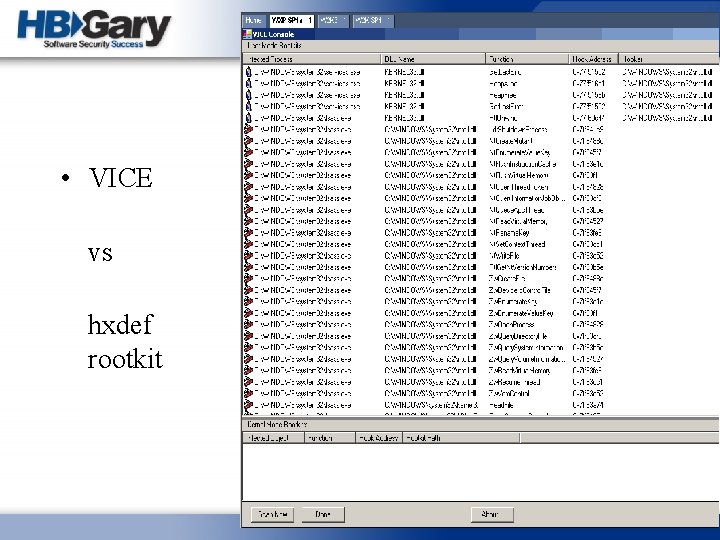Click the VICE Console title bar icon
Viewport: 720px width, 540px height.
point(248,34)
